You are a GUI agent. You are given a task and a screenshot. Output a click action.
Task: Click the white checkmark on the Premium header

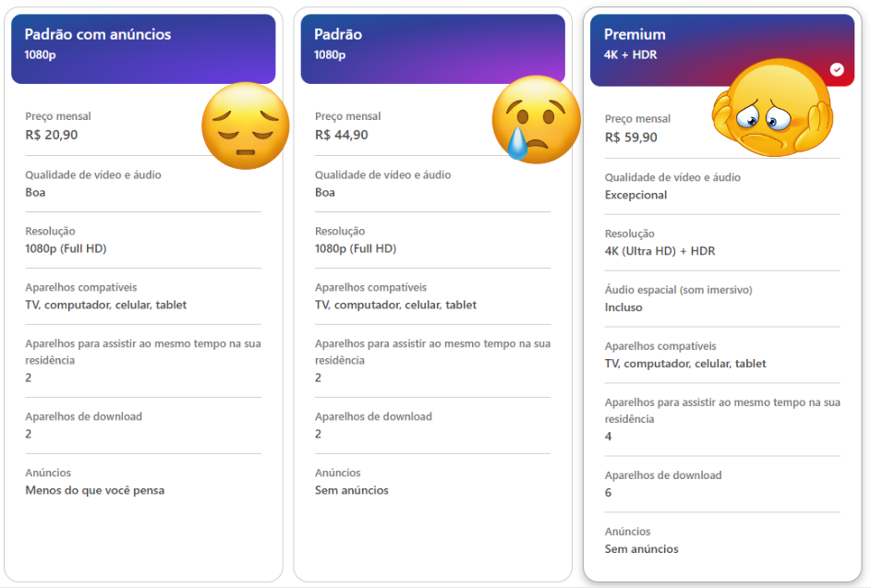[837, 69]
